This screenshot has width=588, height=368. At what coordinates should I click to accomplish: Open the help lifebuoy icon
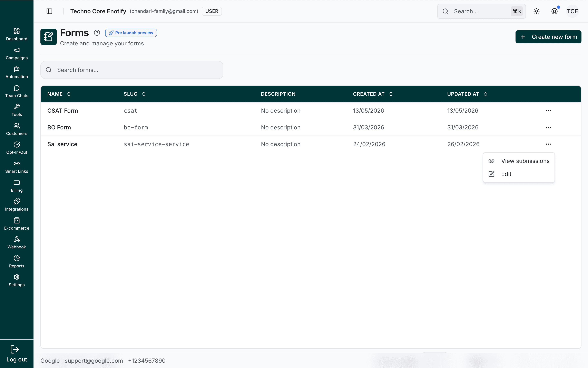click(555, 11)
